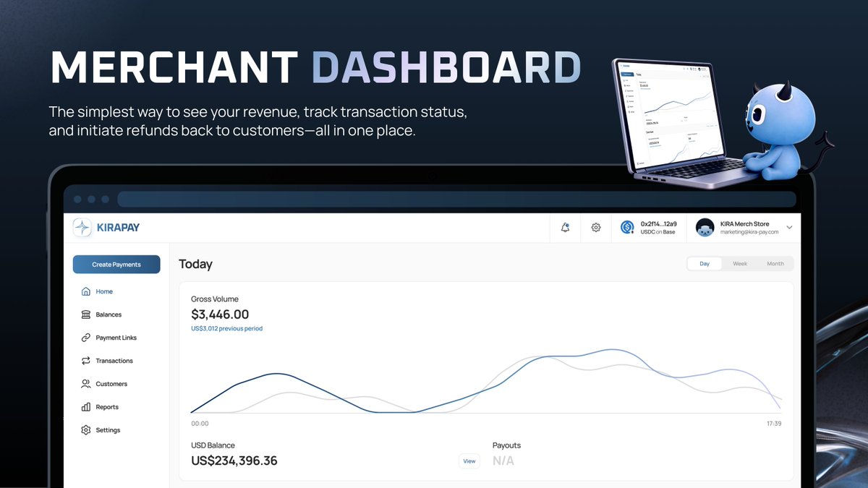
Task: Click the KIRA Merch Store name
Action: pos(744,223)
